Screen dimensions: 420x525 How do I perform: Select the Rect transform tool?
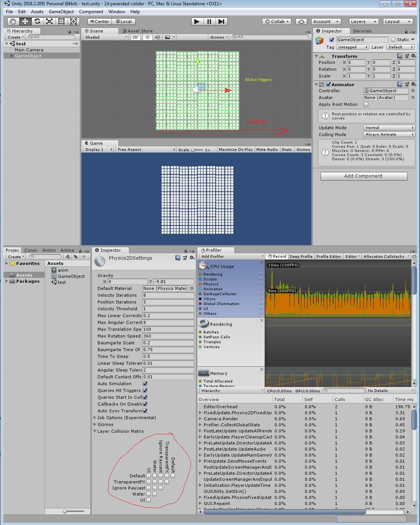tap(61, 22)
